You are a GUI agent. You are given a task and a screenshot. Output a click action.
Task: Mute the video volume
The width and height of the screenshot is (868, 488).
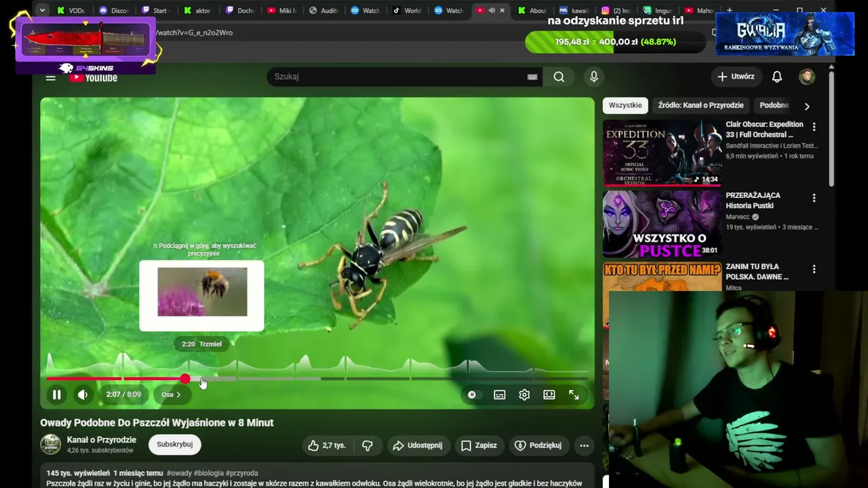83,394
